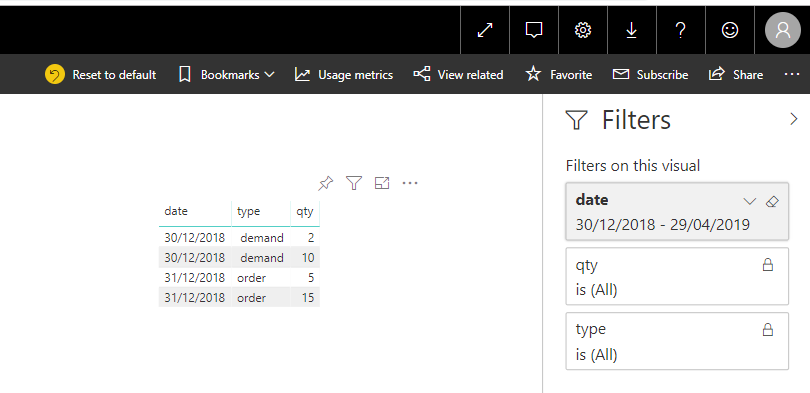The width and height of the screenshot is (810, 393).
Task: Open Usage metrics
Action: [x=344, y=75]
